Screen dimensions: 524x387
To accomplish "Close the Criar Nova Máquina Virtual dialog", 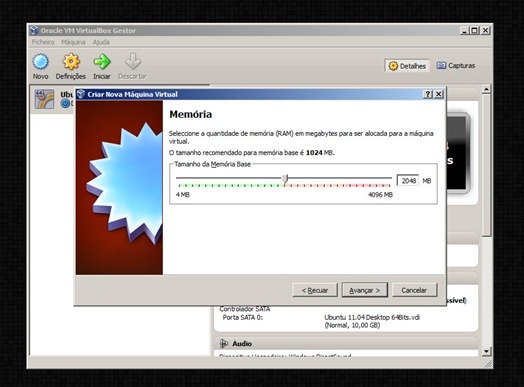I will coord(439,94).
